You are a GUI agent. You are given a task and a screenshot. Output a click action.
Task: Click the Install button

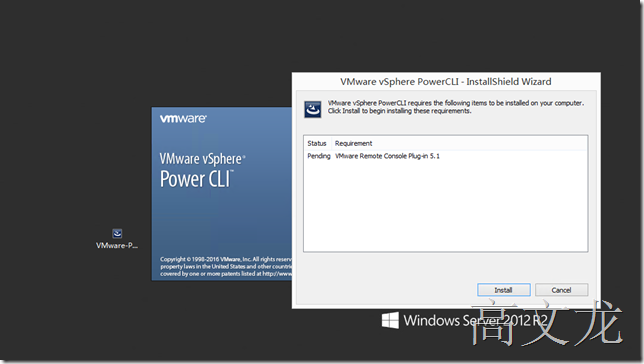pos(504,290)
